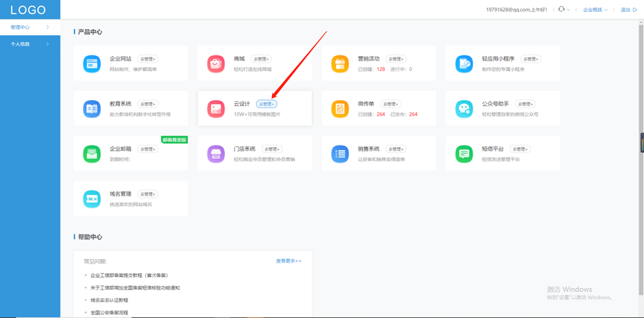This screenshot has width=644, height=318.
Task: Click 10W+可商用模板图片 description text
Action: coord(257,114)
